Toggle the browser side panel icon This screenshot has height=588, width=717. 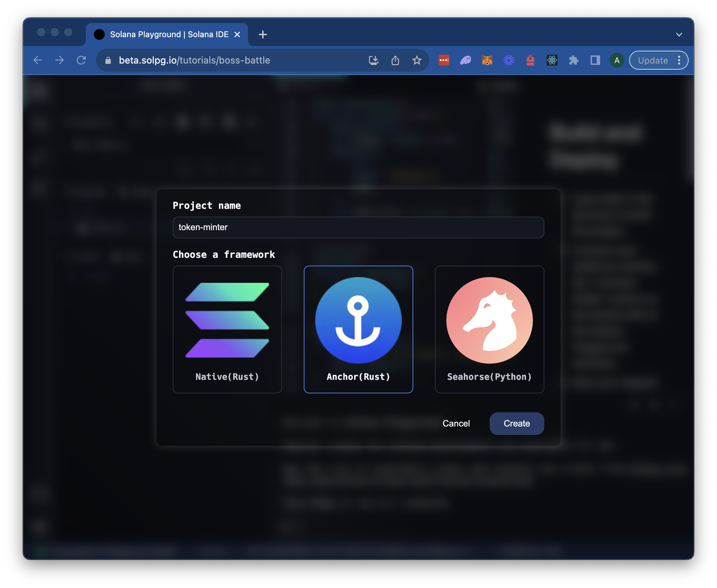coord(595,60)
